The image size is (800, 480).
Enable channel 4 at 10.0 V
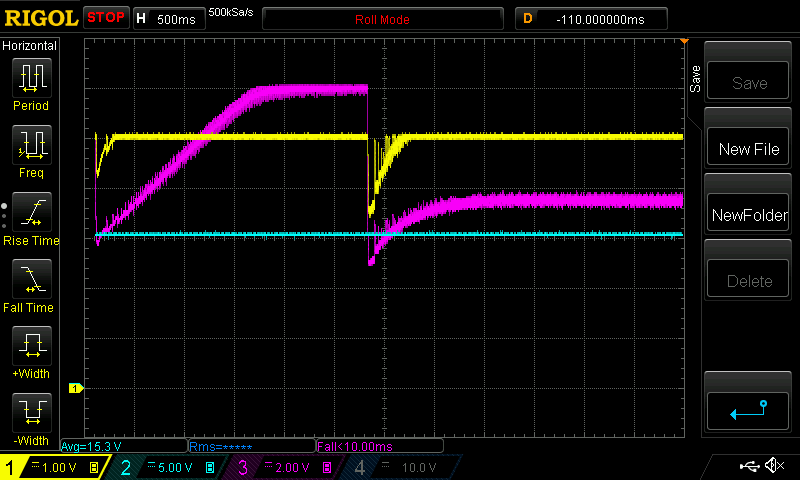[400, 467]
